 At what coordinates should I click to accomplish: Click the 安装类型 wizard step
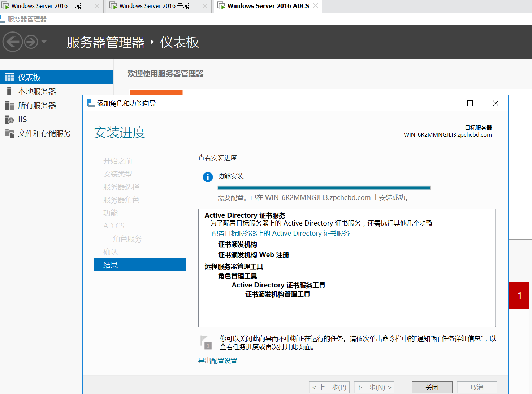(x=118, y=174)
